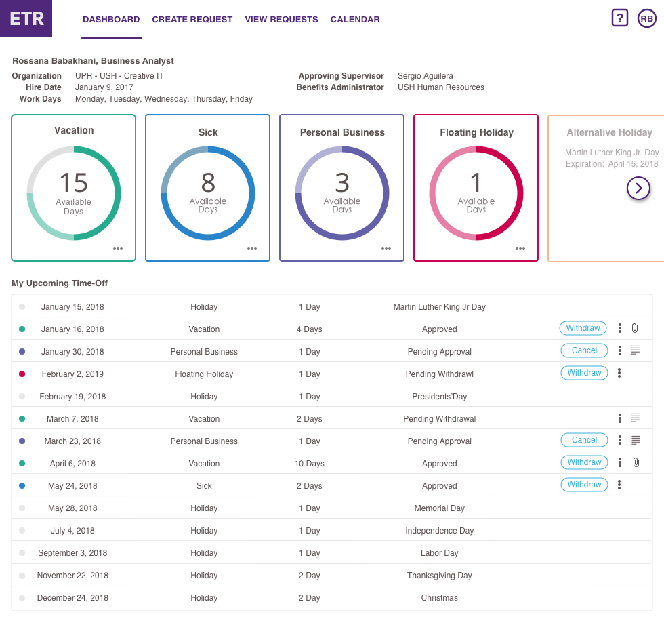
Task: Click the Presidents'Day holiday name
Action: (439, 397)
